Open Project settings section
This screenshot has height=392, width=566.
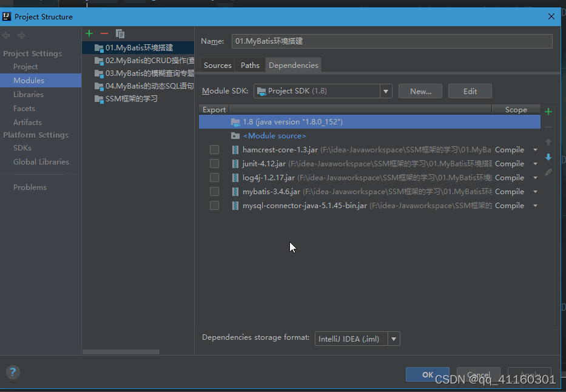(25, 67)
